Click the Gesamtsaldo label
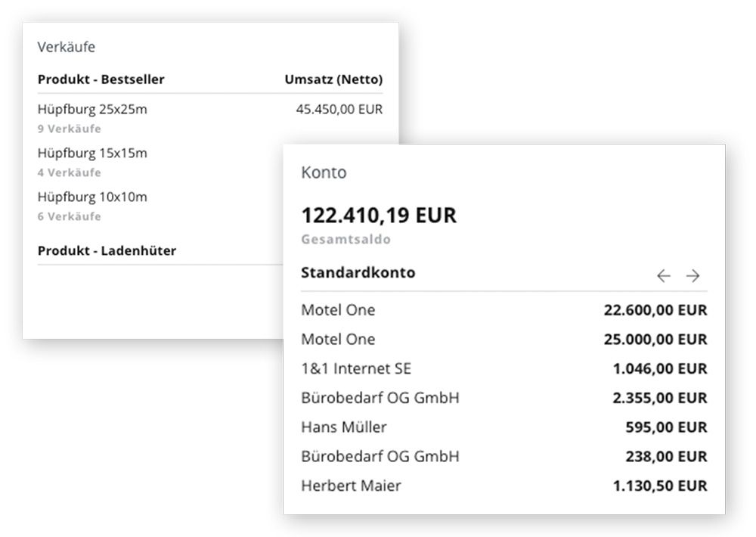The image size is (756, 537). pos(346,239)
